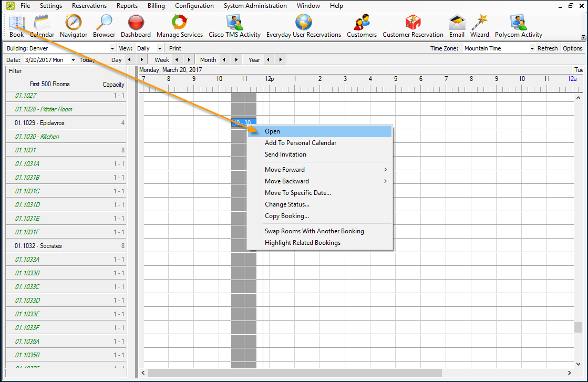Advance to next week with arrow

(189, 60)
